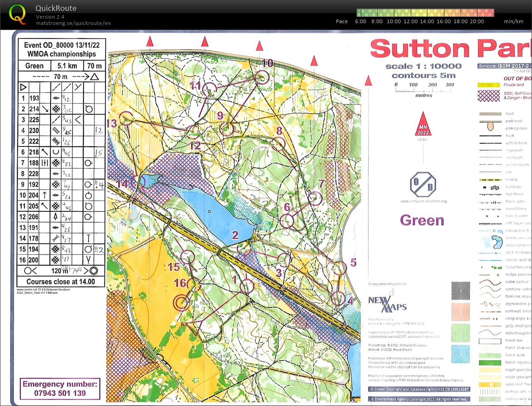
Task: Click control circle 15 on the map
Action: pos(188,257)
